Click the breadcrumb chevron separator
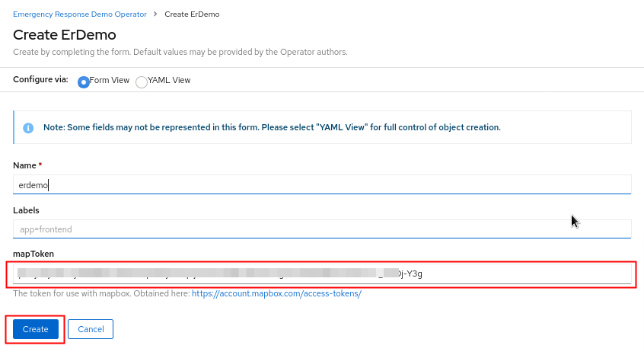This screenshot has height=352, width=644. (x=155, y=14)
